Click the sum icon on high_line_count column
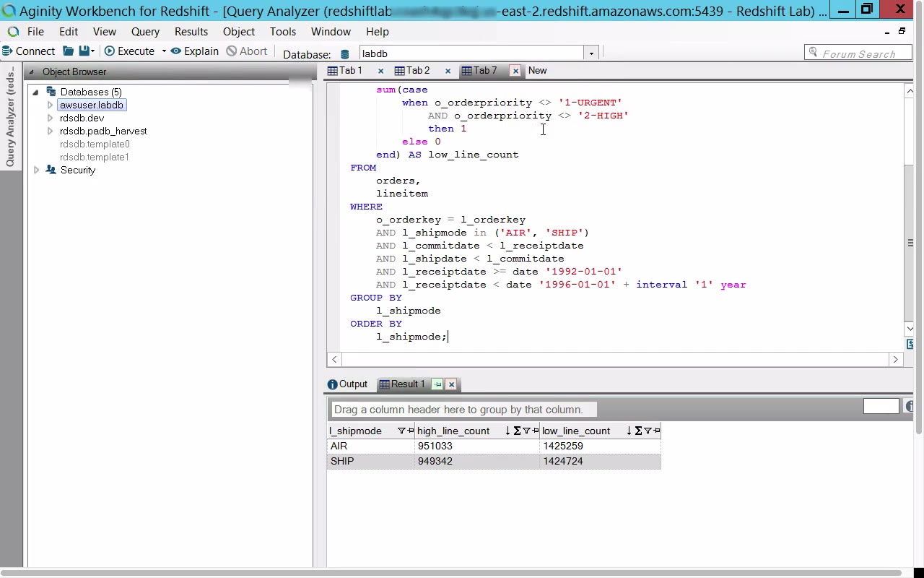 (517, 431)
